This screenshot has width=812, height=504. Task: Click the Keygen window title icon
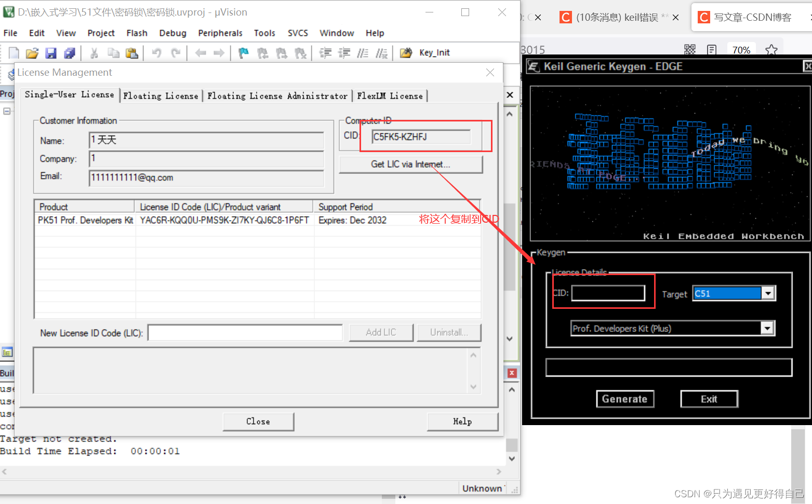click(x=534, y=66)
